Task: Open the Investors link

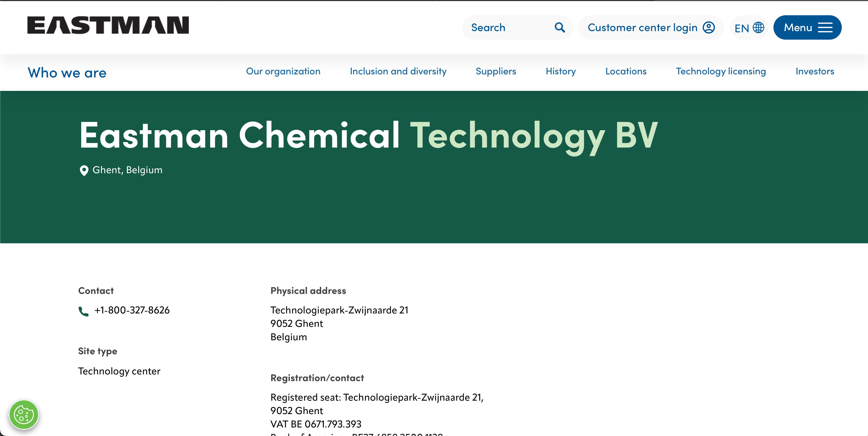Action: coord(814,71)
